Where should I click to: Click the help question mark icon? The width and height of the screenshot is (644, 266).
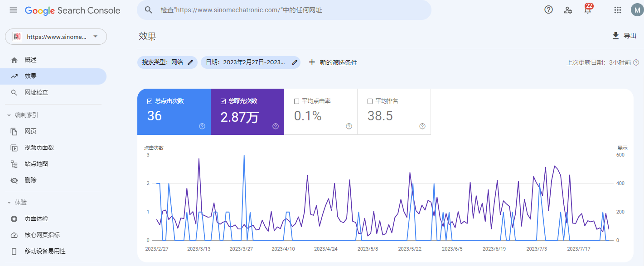(548, 10)
